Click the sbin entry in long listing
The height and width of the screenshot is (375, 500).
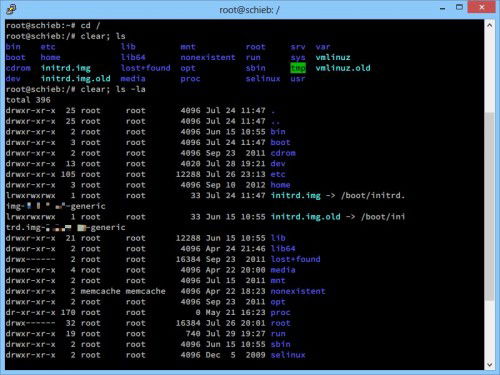[x=280, y=344]
